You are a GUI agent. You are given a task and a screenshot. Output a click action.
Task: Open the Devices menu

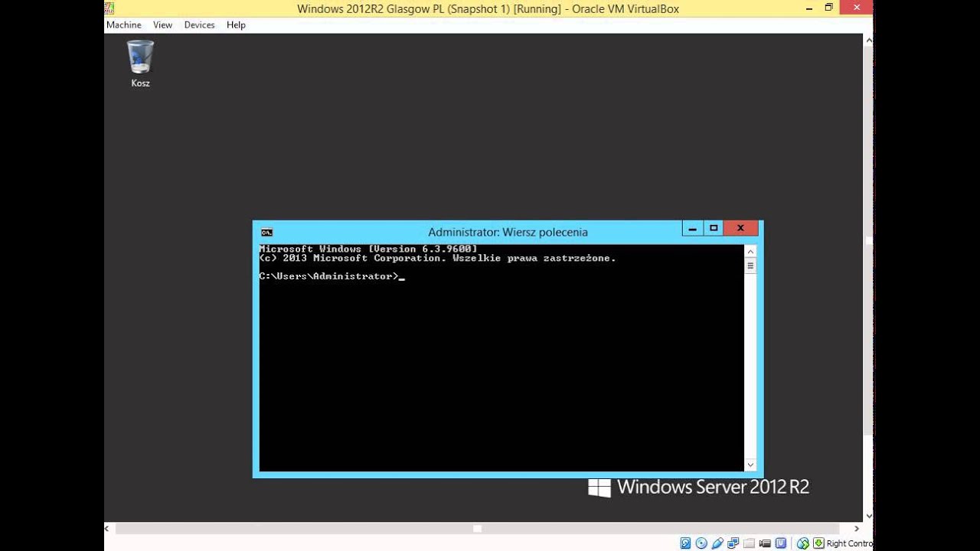pos(199,24)
